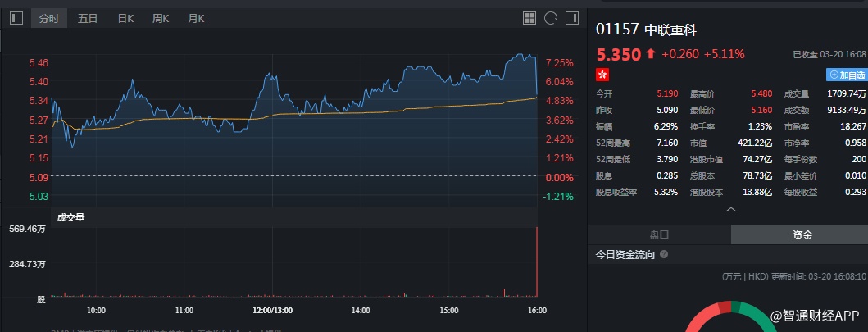Click the red up-arrow price indicator
The image size is (868, 332).
pyautogui.click(x=651, y=54)
